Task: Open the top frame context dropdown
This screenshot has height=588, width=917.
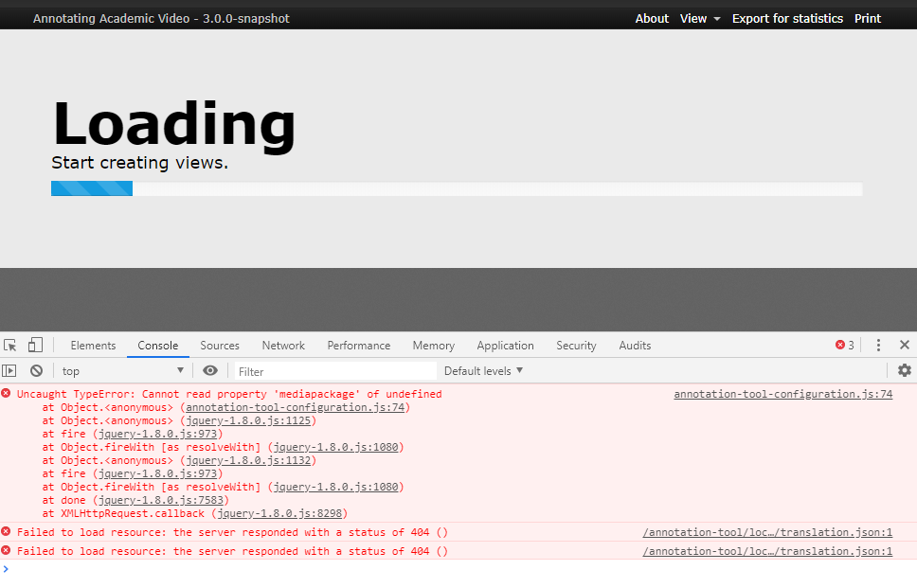Action: coord(121,370)
